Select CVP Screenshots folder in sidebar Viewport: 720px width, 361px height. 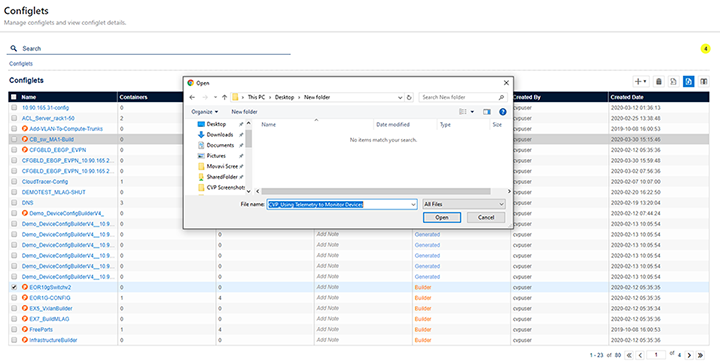pos(225,187)
